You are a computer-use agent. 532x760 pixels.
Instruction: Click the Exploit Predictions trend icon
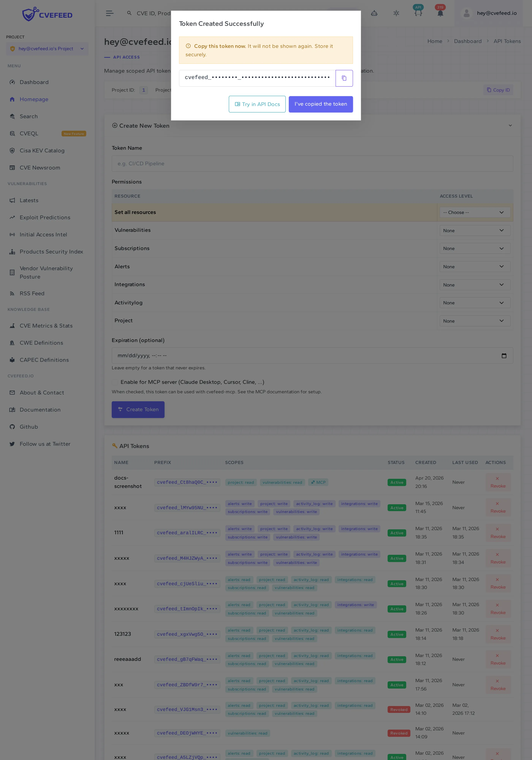[x=12, y=218]
